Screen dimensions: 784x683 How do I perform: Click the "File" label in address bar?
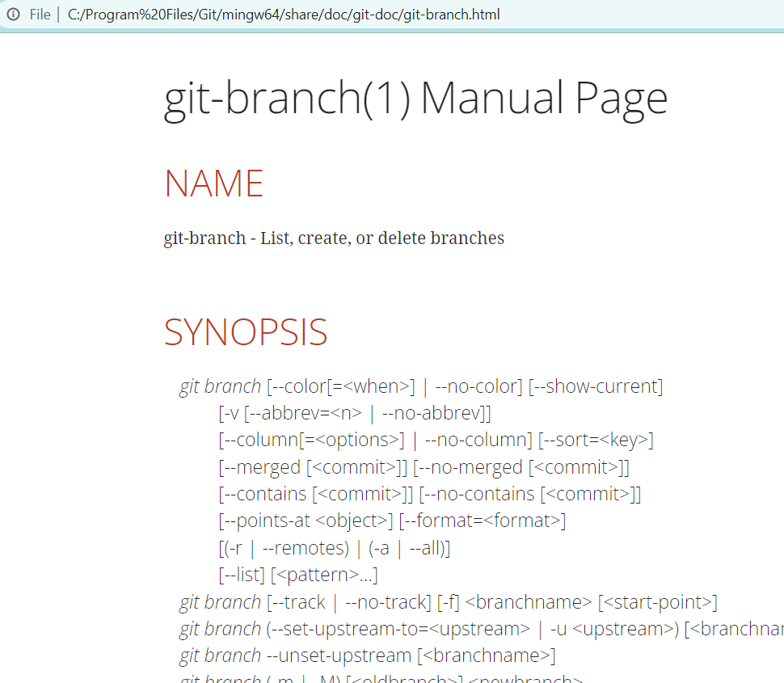(x=40, y=15)
